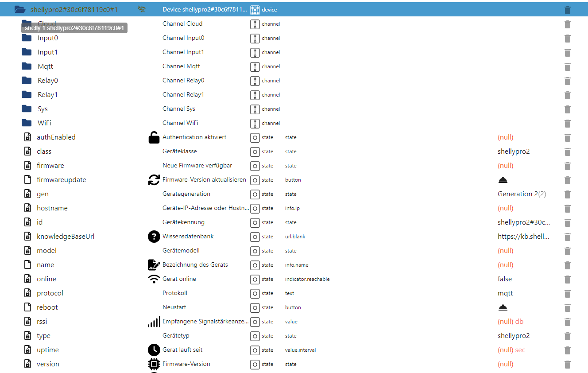
Task: Click the signal bars rssi icon
Action: coord(154,322)
